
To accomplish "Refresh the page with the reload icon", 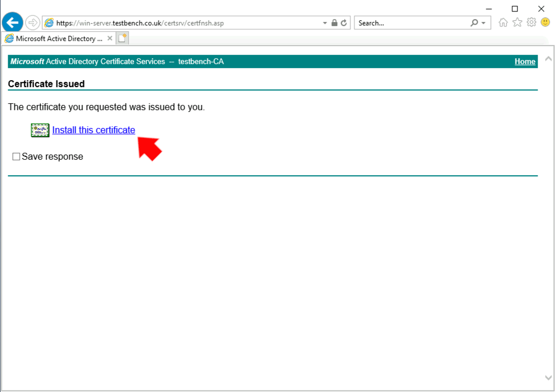I will [x=343, y=23].
